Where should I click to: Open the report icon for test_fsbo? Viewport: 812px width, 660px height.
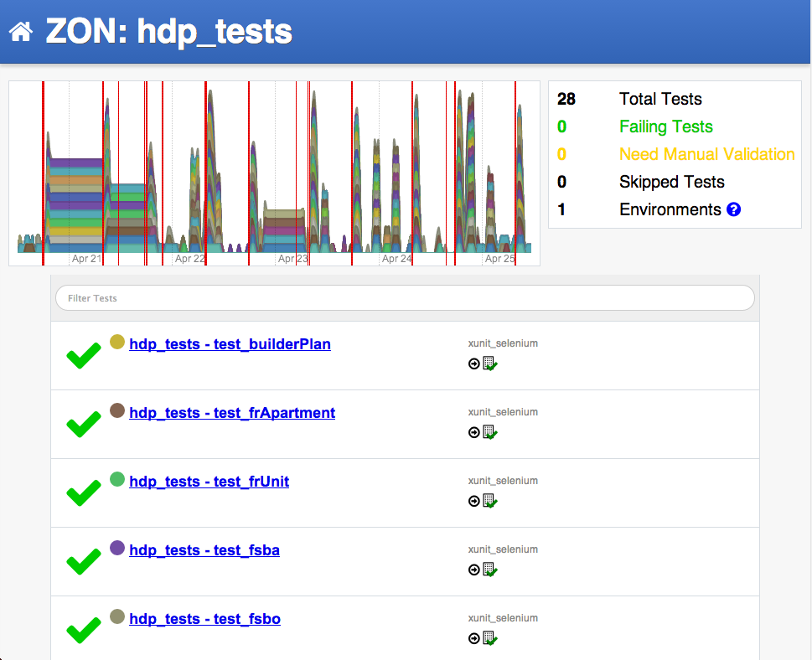[489, 638]
